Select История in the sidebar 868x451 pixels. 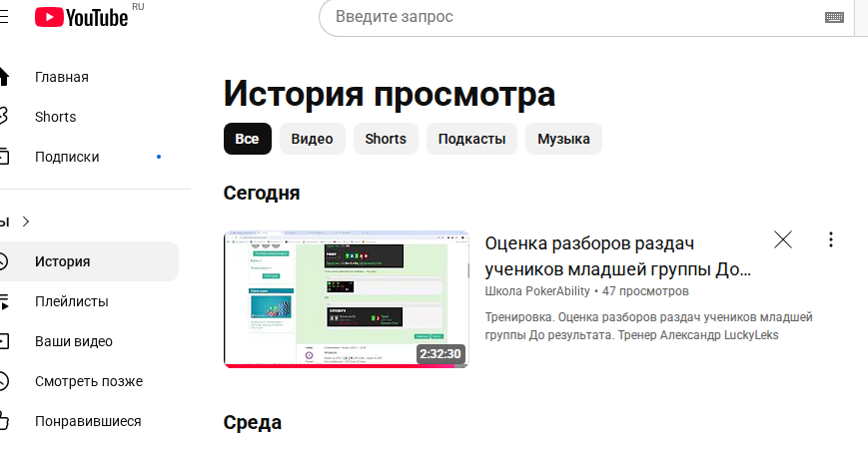pyautogui.click(x=63, y=261)
